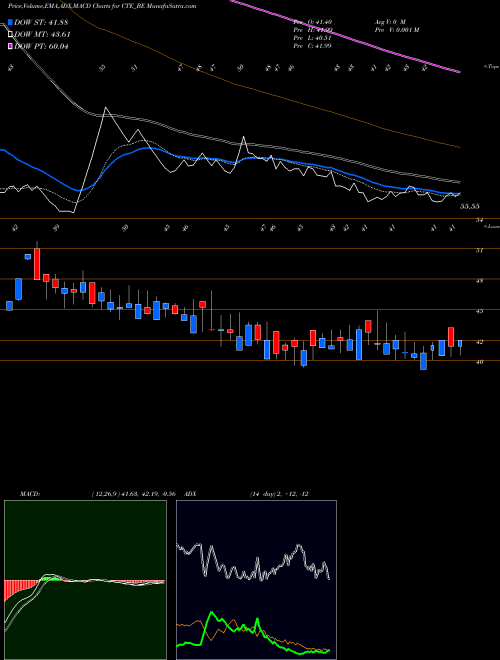500x660 pixels.
Task: Click the 'Pre C: 41.99' value
Action: point(313,46)
